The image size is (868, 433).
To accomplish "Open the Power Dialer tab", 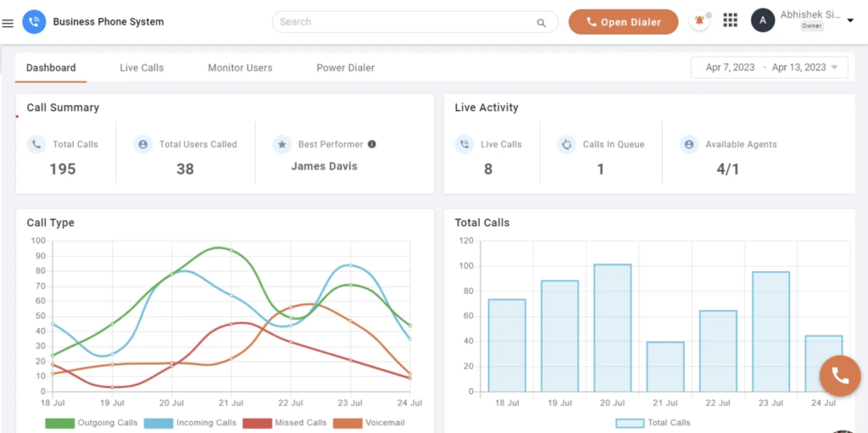I will [x=346, y=68].
